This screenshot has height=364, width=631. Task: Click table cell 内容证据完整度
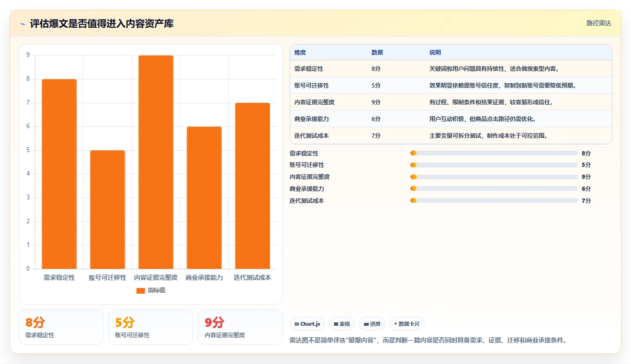[315, 102]
